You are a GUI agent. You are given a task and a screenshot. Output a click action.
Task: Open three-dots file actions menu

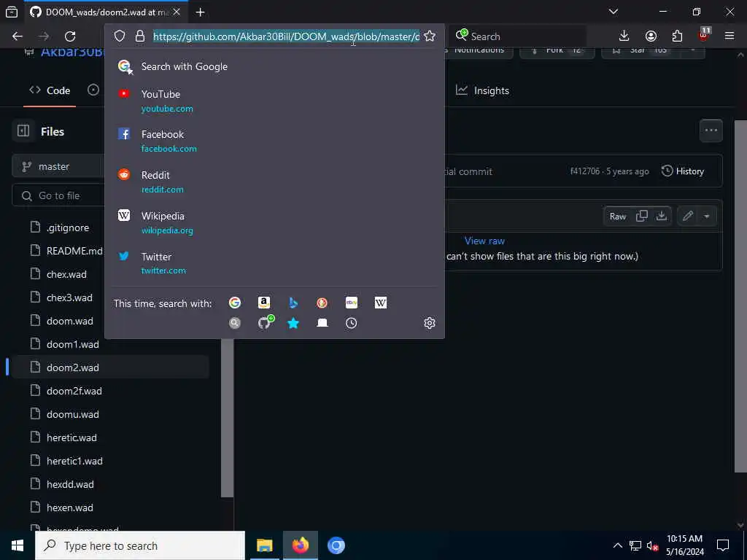pyautogui.click(x=711, y=131)
